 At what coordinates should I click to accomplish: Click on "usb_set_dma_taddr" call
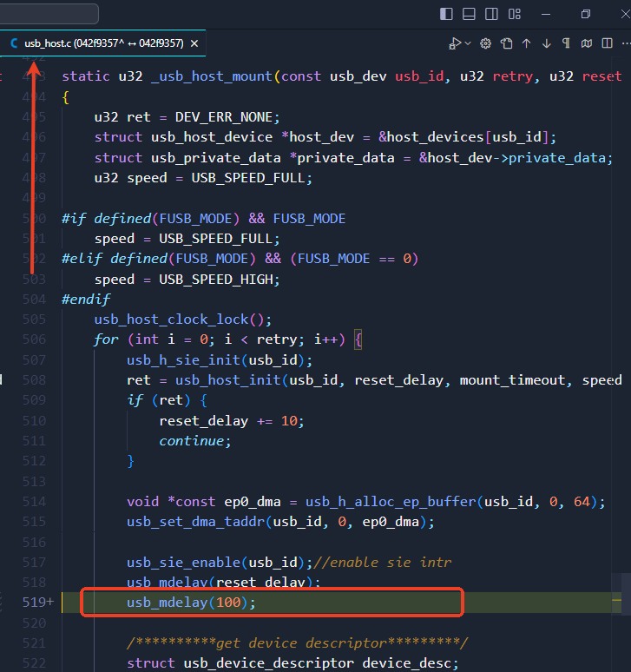point(196,522)
